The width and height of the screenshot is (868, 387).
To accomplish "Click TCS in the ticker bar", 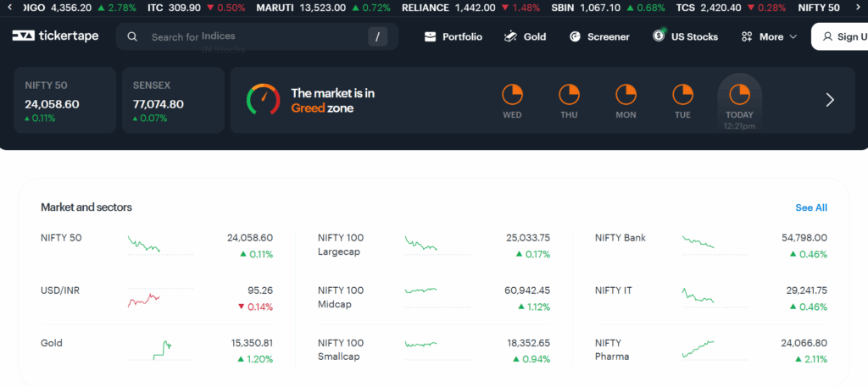I will (731, 8).
